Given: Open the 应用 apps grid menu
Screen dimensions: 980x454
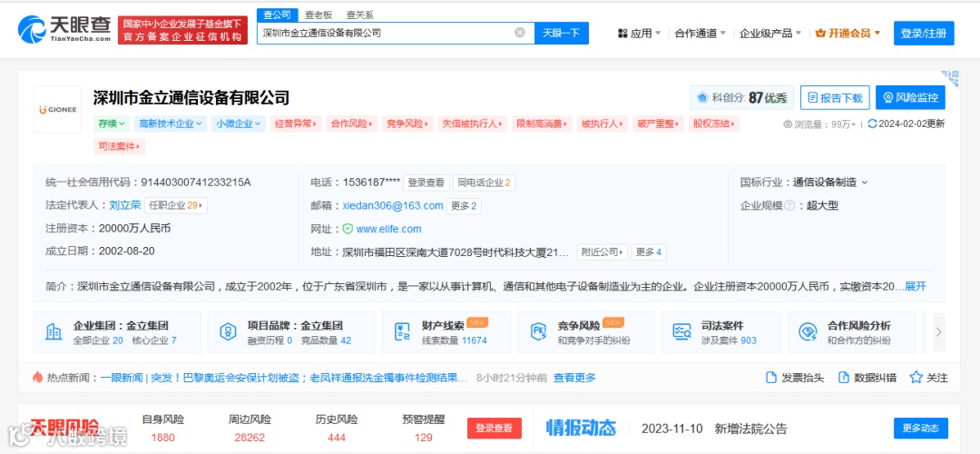Looking at the screenshot, I should [x=639, y=34].
